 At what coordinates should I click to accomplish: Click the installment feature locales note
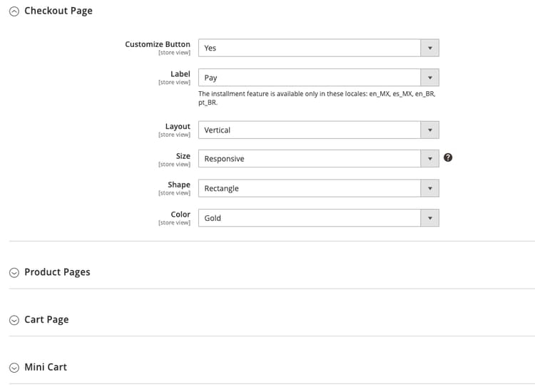[x=317, y=98]
